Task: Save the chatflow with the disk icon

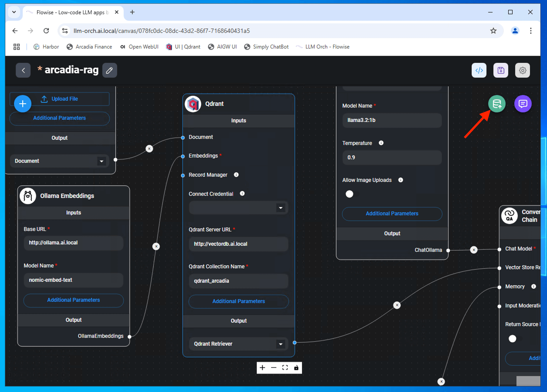Action: (501, 70)
